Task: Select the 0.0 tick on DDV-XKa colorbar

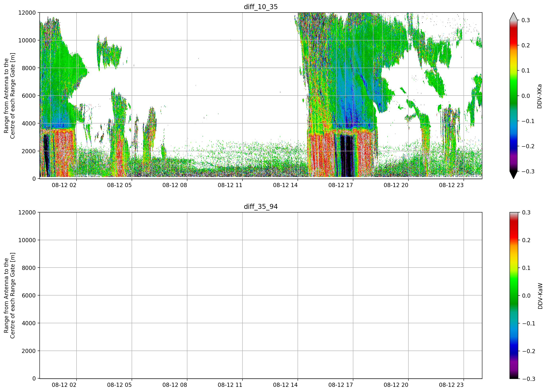Action: coord(526,96)
